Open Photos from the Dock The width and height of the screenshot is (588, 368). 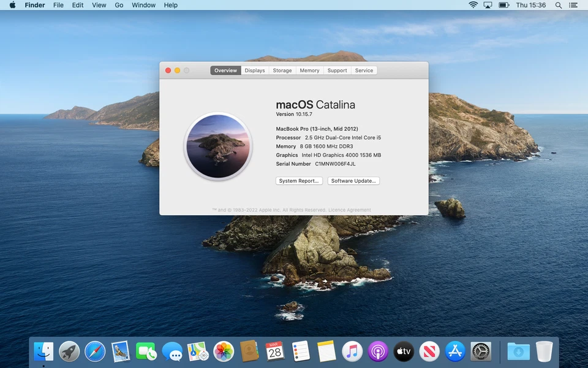tap(223, 351)
